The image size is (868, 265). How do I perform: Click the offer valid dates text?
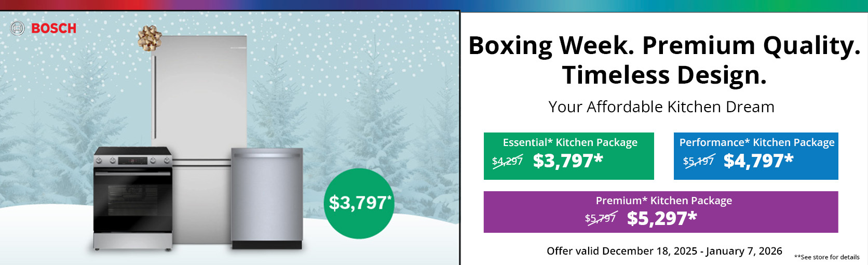(664, 251)
